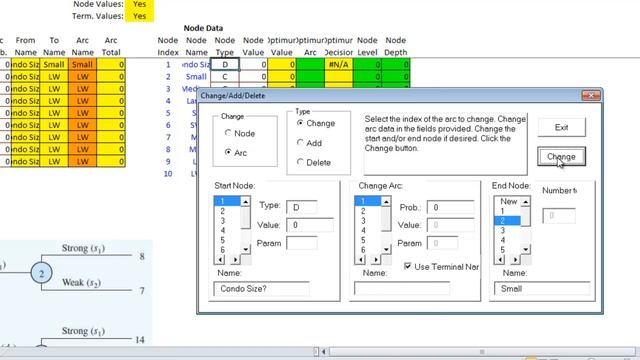
Task: Click decision tree node circle 2
Action: click(x=41, y=273)
